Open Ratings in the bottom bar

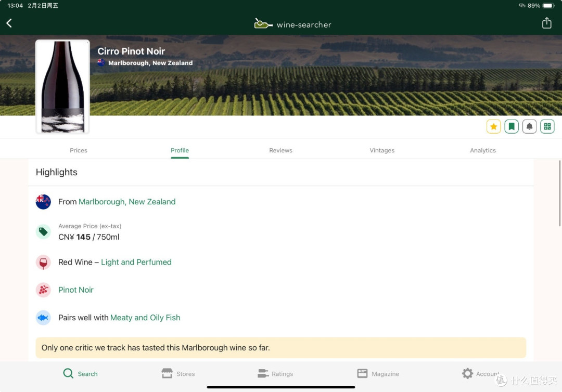click(x=275, y=373)
